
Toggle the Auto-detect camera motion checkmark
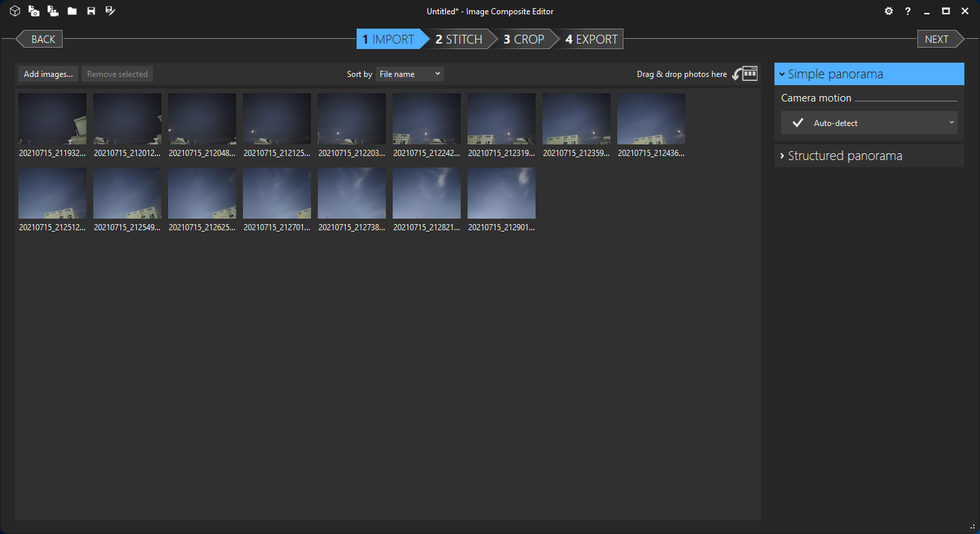(798, 123)
